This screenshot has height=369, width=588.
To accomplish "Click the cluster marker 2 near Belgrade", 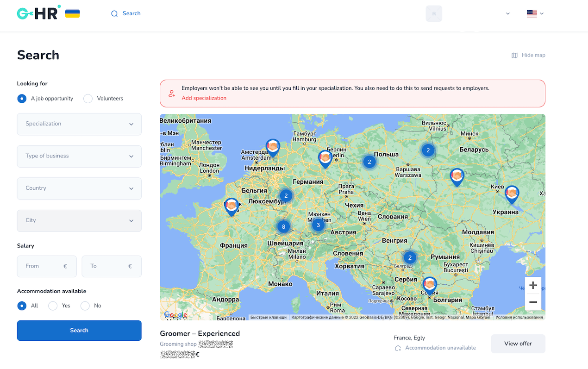I will pyautogui.click(x=410, y=257).
